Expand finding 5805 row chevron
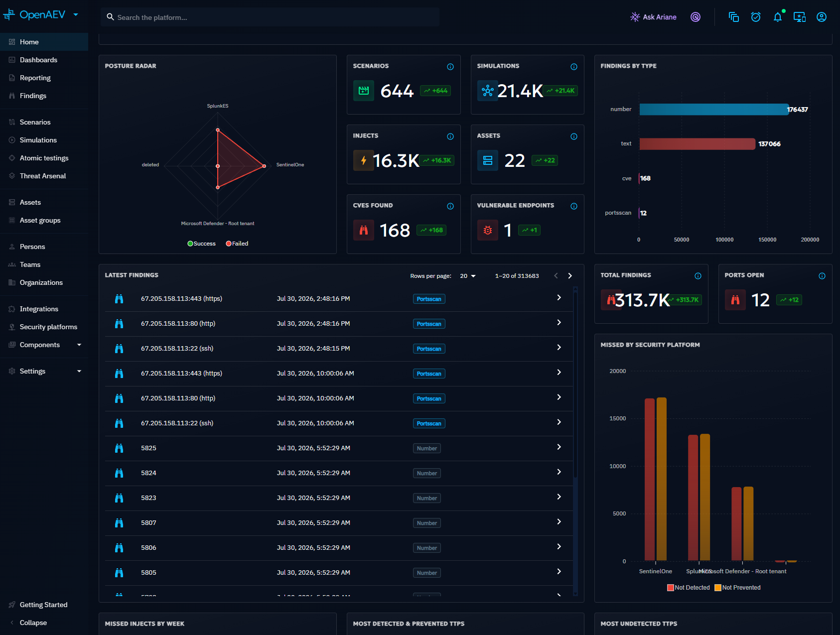The height and width of the screenshot is (635, 840). [559, 572]
